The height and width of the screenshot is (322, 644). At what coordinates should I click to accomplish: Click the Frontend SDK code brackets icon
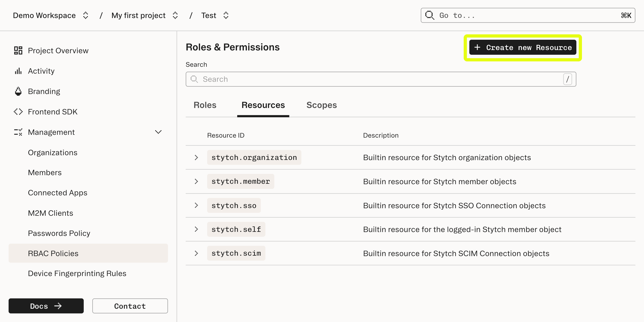click(18, 111)
